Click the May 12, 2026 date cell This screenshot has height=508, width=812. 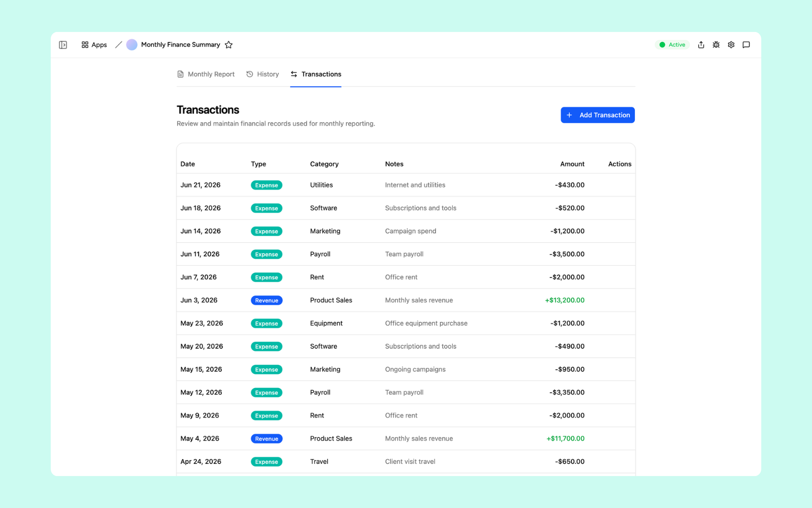point(201,392)
